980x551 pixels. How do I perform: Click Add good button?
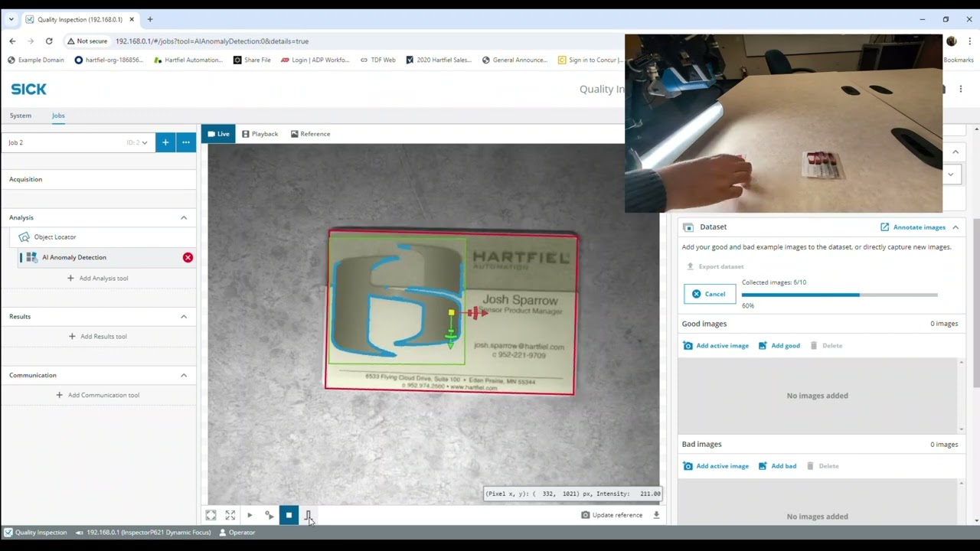tap(779, 346)
